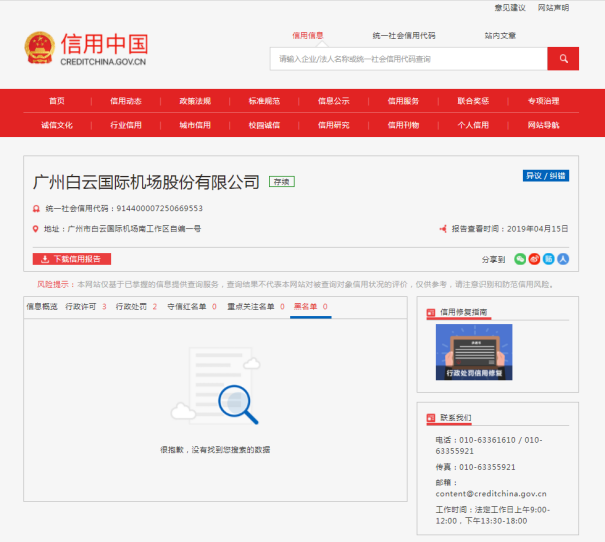Open 信息公示 in the navigation bar
The image size is (605, 542).
click(x=334, y=101)
